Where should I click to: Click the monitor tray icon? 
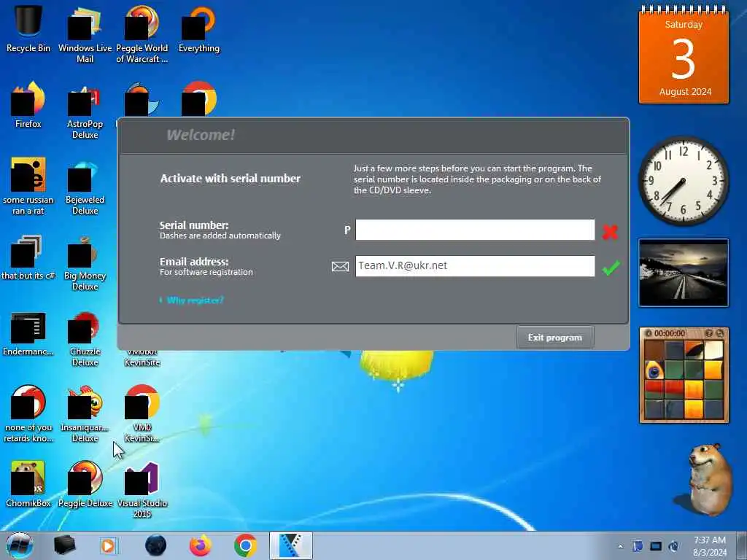pyautogui.click(x=656, y=546)
